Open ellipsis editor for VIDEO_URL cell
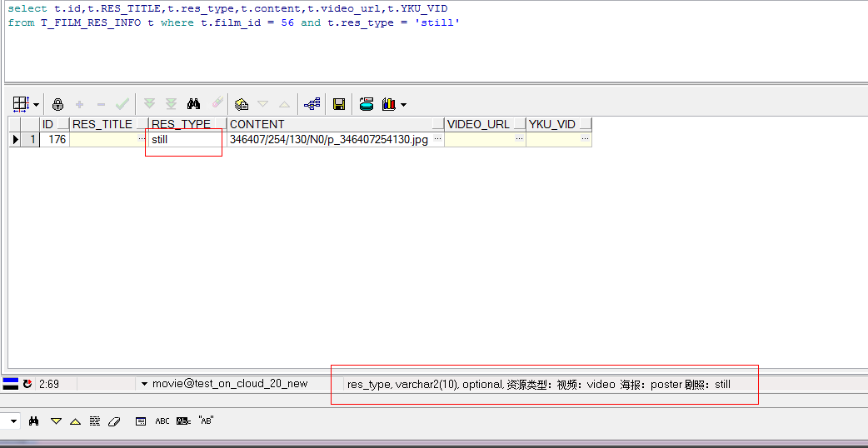Image resolution: width=868 pixels, height=448 pixels. pyautogui.click(x=519, y=139)
